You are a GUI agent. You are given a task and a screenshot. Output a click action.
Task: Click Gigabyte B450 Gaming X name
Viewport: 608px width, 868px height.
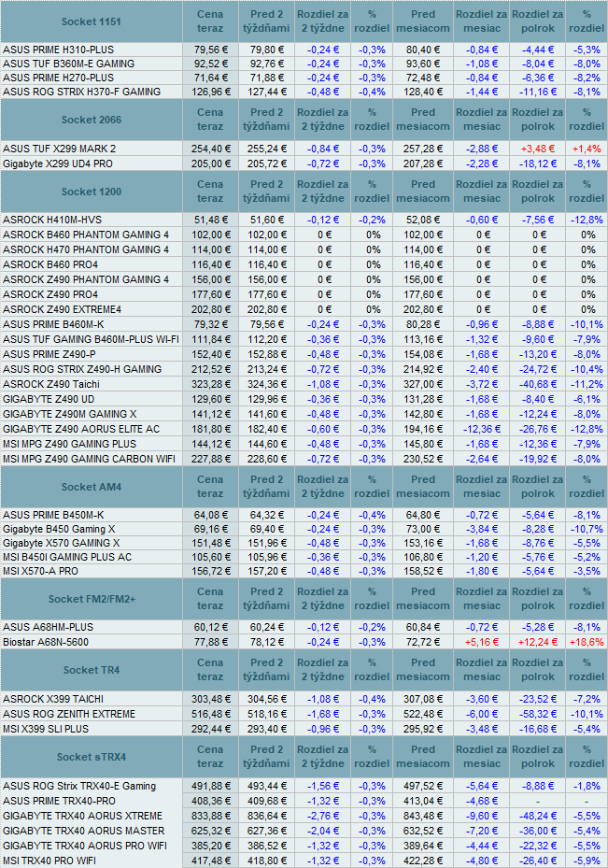tap(59, 529)
